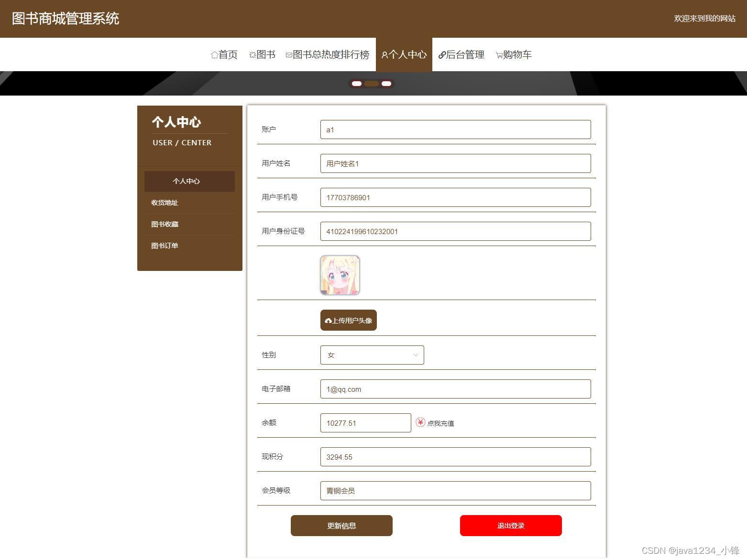This screenshot has width=747, height=560.
Task: Click the user avatar thumbnail
Action: 340,275
